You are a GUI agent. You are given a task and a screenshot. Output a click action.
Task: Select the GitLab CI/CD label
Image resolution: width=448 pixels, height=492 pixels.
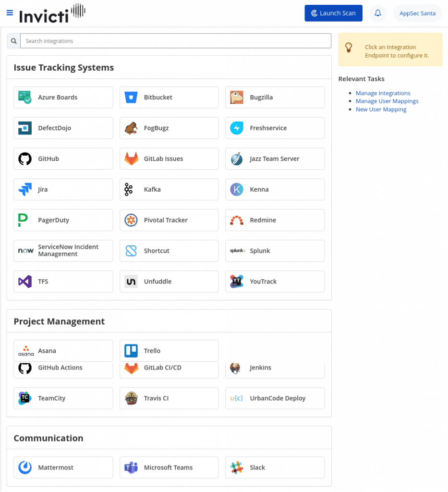point(162,368)
